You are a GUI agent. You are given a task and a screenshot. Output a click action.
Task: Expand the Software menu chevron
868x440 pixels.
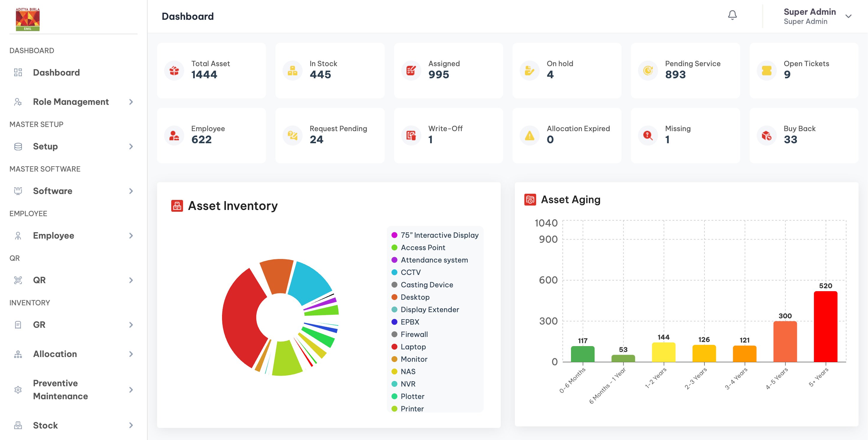131,191
